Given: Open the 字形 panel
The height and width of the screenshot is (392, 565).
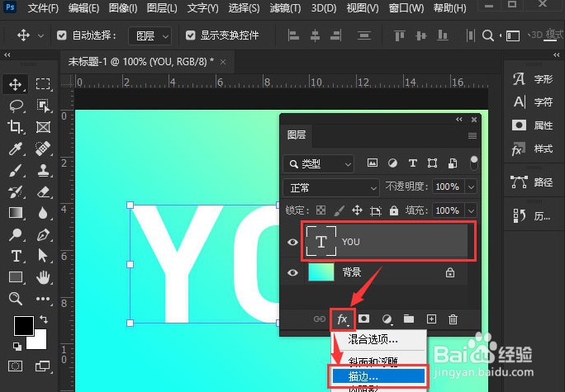Looking at the screenshot, I should coord(533,79).
